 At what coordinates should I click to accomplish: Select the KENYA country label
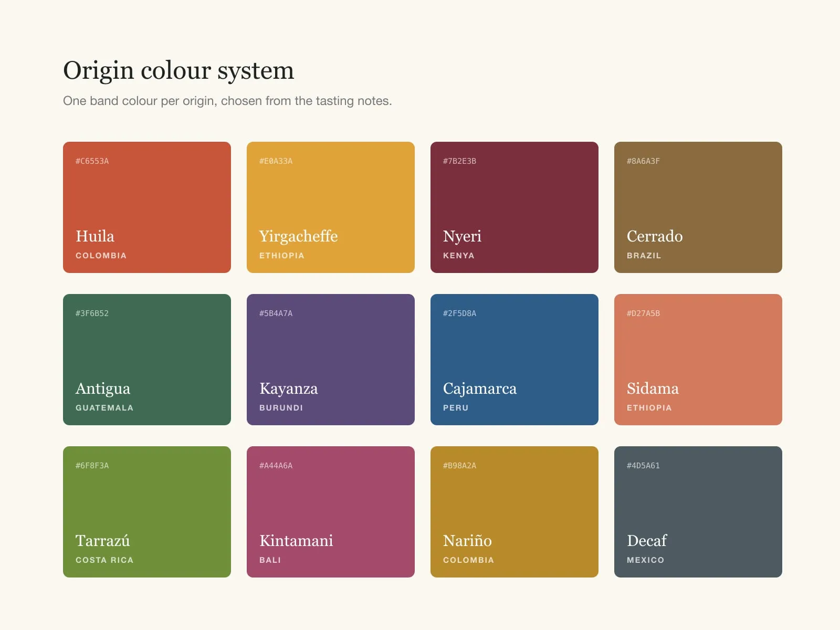[459, 256]
